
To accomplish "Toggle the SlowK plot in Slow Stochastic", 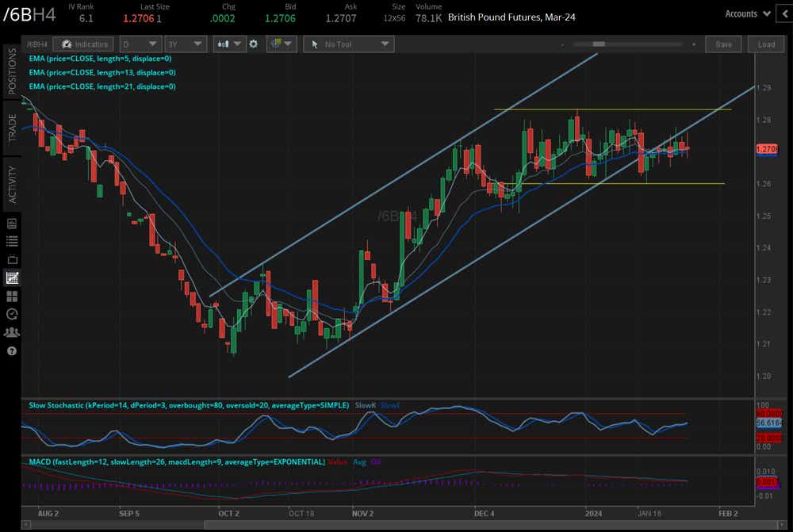I will click(365, 405).
